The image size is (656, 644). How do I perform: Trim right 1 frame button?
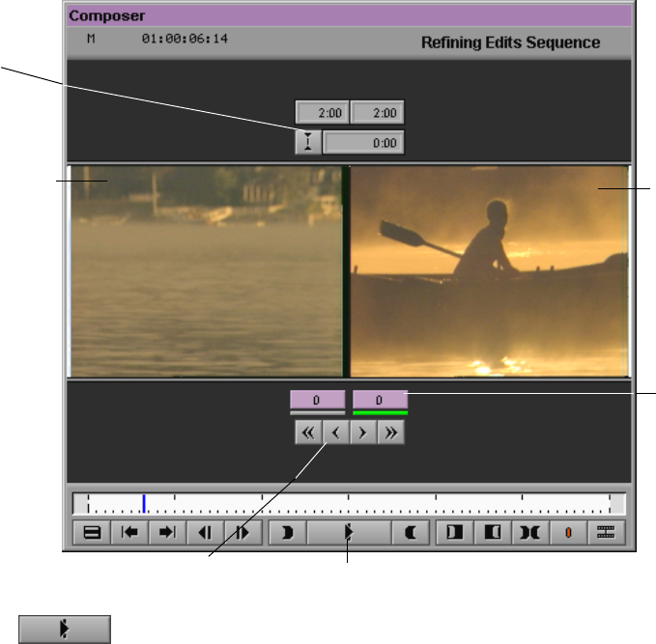(x=363, y=433)
